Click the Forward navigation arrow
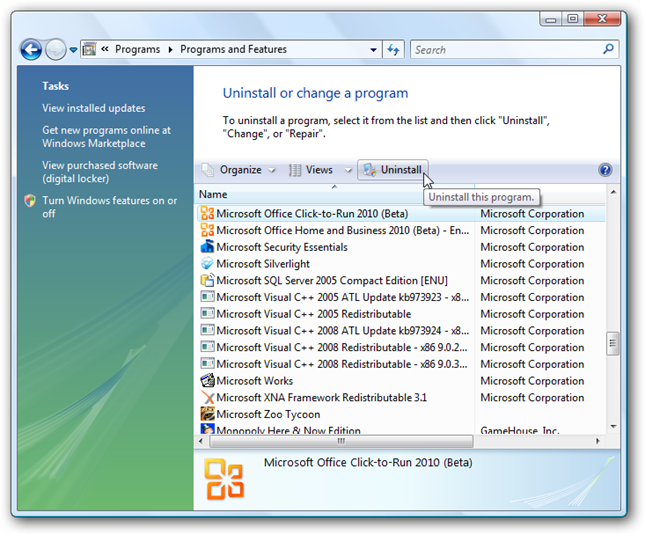 click(56, 50)
